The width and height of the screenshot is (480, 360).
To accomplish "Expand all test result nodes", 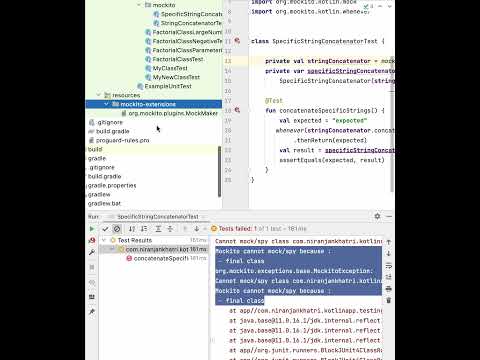I will click(158, 229).
